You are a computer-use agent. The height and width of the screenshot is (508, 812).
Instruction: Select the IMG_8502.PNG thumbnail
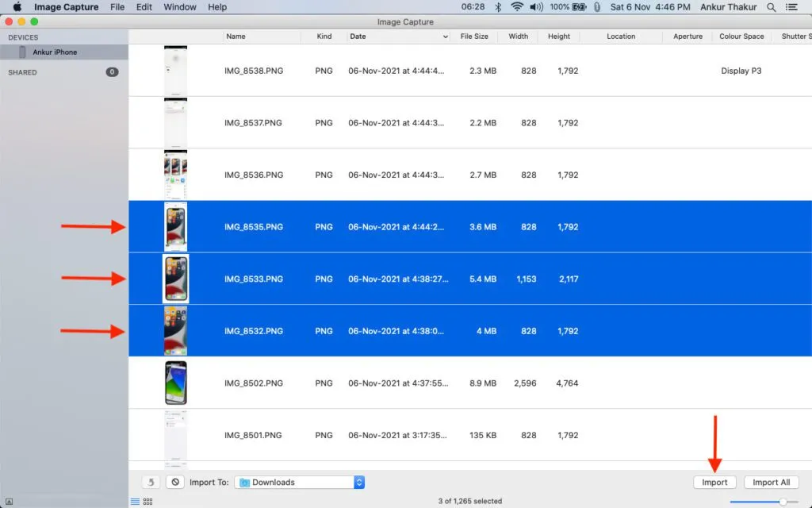point(175,383)
